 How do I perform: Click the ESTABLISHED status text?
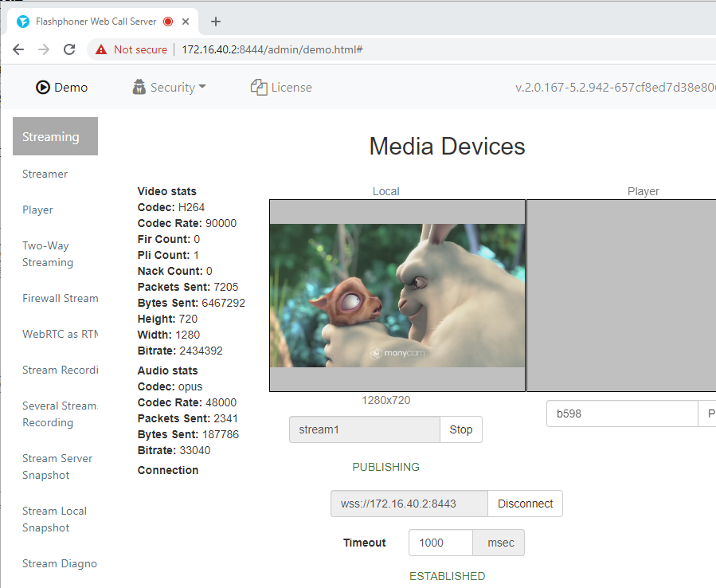(x=447, y=576)
